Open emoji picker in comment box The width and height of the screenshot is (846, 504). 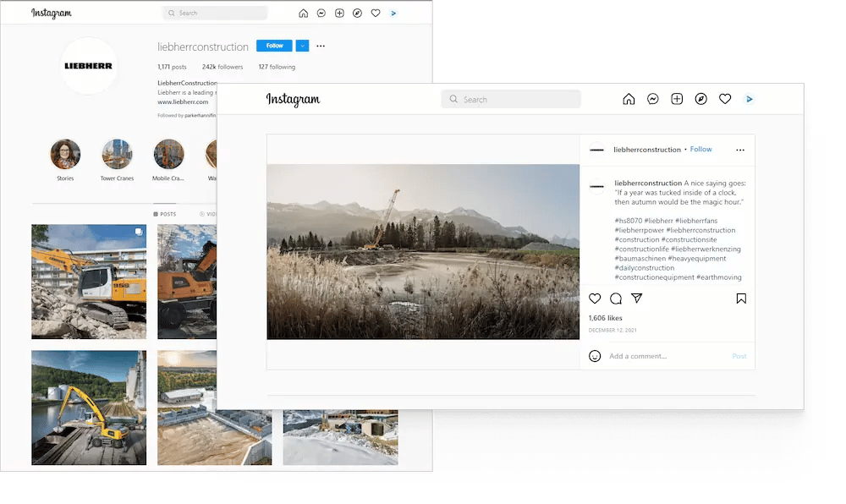pyautogui.click(x=595, y=356)
